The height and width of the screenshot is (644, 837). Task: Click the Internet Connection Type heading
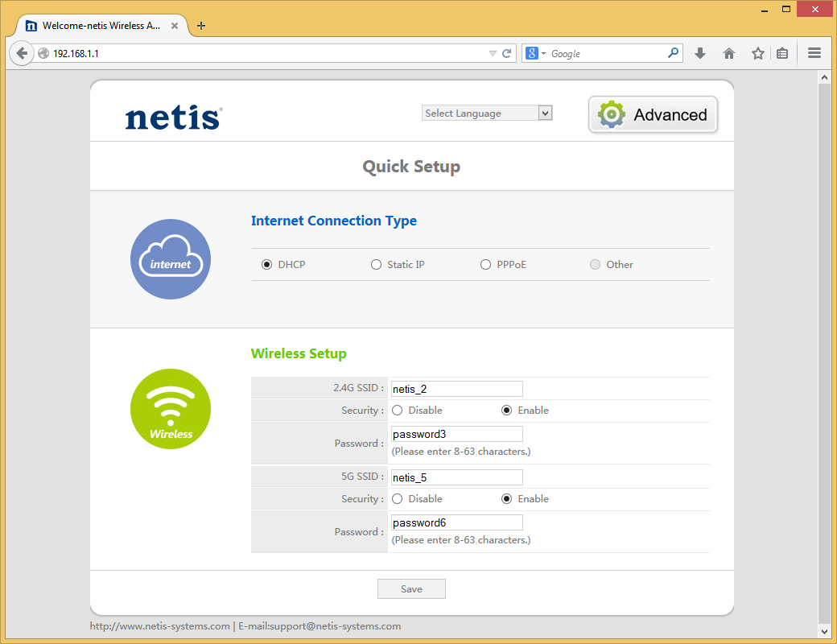(x=334, y=221)
